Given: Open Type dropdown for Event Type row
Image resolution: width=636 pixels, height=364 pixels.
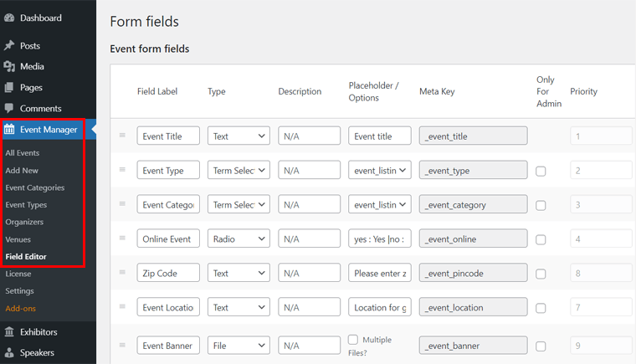Looking at the screenshot, I should (238, 170).
